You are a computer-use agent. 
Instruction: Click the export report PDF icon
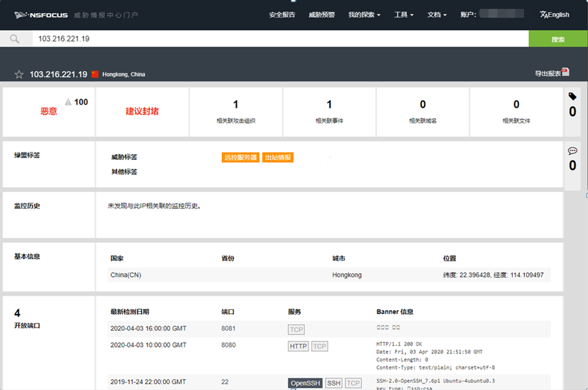565,72
